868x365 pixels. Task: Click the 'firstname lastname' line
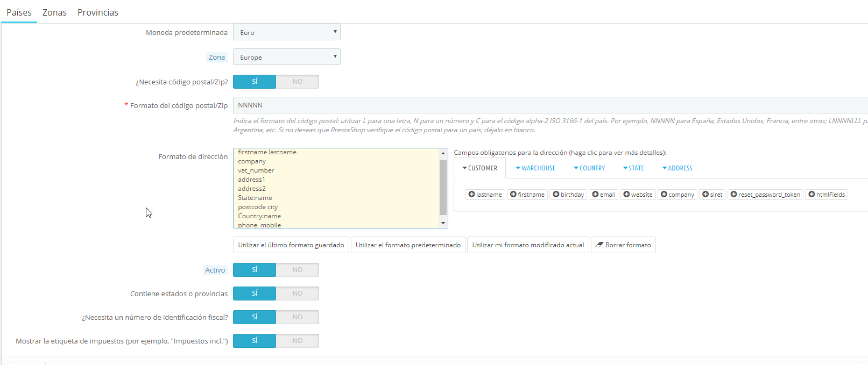tap(267, 152)
